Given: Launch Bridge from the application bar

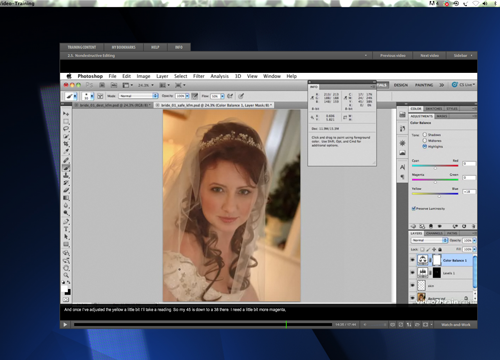Looking at the screenshot, I should pos(102,85).
